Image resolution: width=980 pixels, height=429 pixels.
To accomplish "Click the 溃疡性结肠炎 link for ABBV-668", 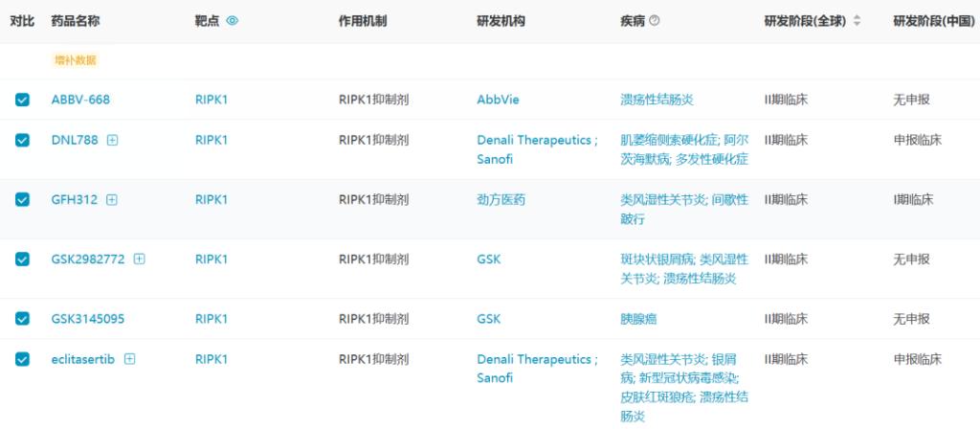I will [x=657, y=100].
